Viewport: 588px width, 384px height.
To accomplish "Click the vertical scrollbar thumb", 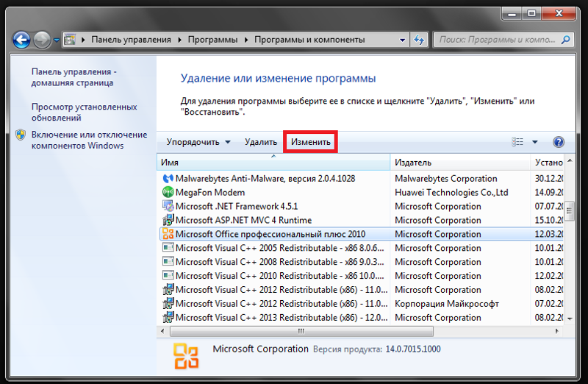I will pos(570,212).
